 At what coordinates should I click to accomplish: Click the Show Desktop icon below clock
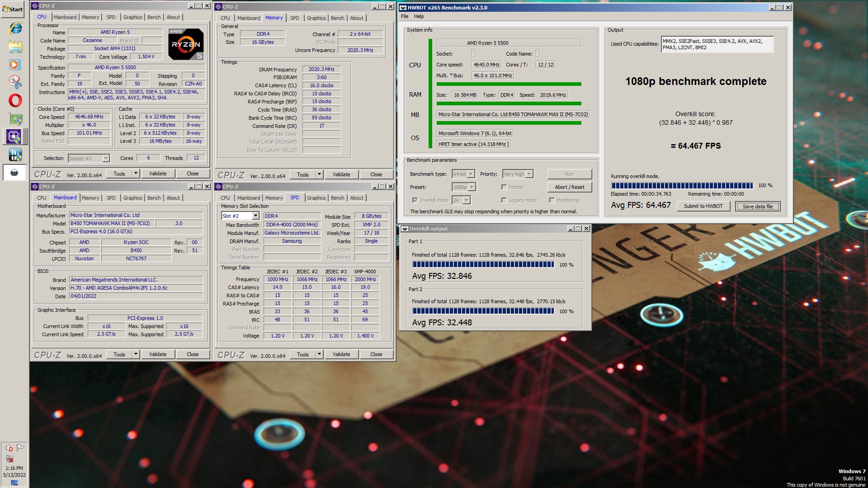pos(14,483)
